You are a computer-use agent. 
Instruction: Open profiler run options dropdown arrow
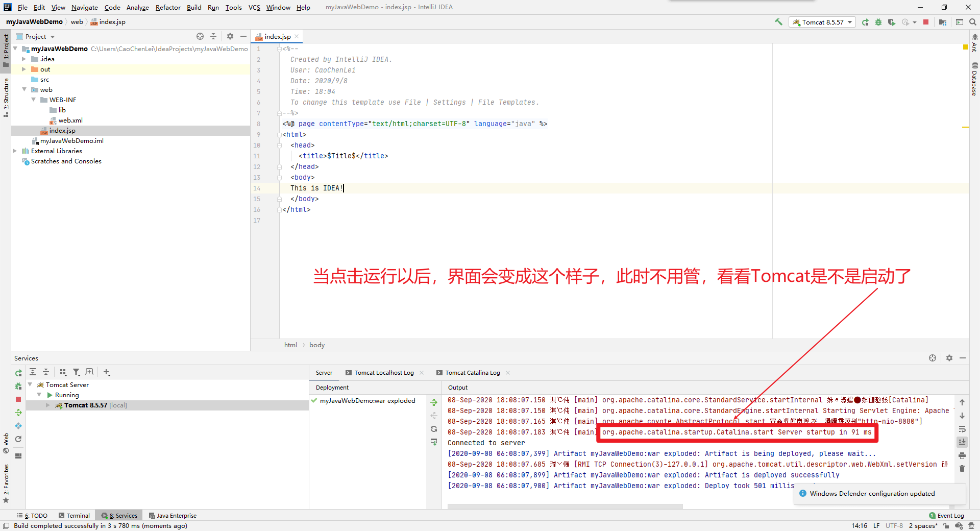[x=915, y=22]
